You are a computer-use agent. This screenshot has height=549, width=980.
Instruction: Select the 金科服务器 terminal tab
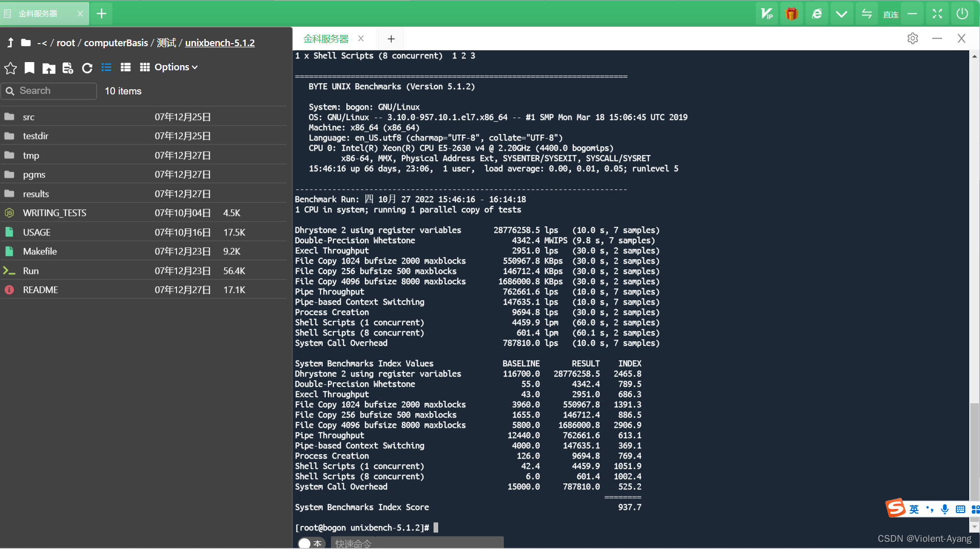pyautogui.click(x=325, y=38)
